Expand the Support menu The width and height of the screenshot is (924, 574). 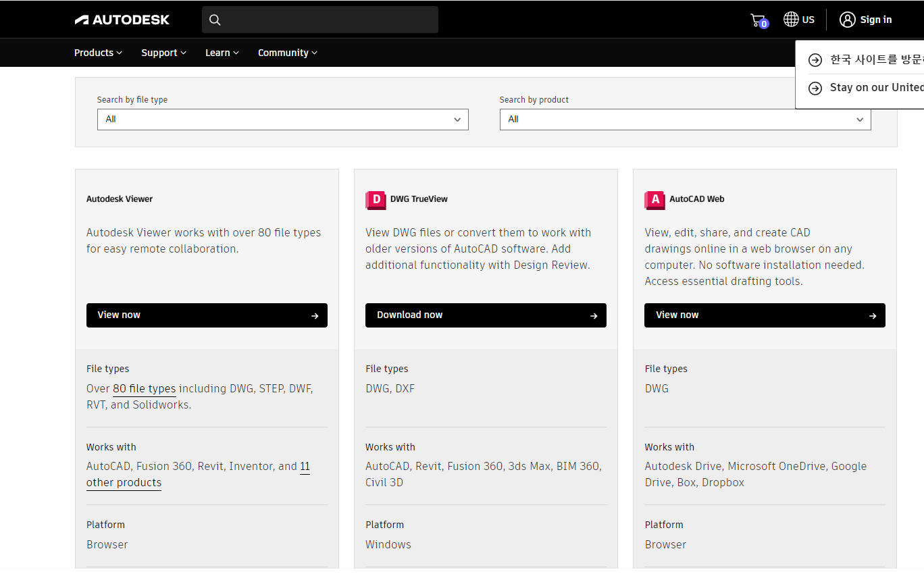[163, 53]
